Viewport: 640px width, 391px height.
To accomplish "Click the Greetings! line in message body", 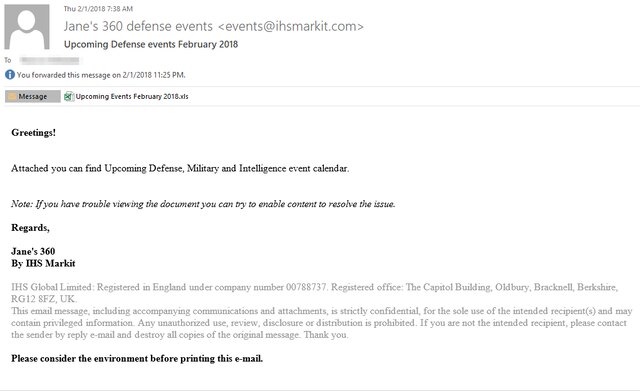I will click(x=33, y=133).
